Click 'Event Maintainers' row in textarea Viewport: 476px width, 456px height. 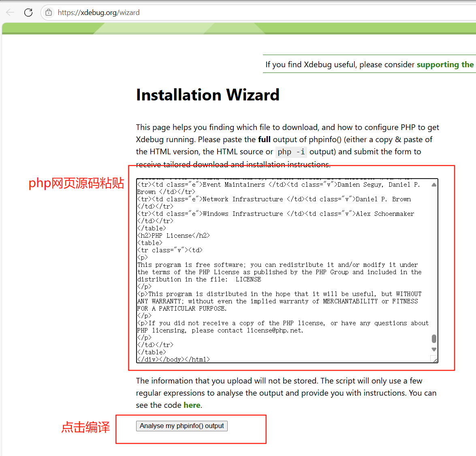(279, 188)
